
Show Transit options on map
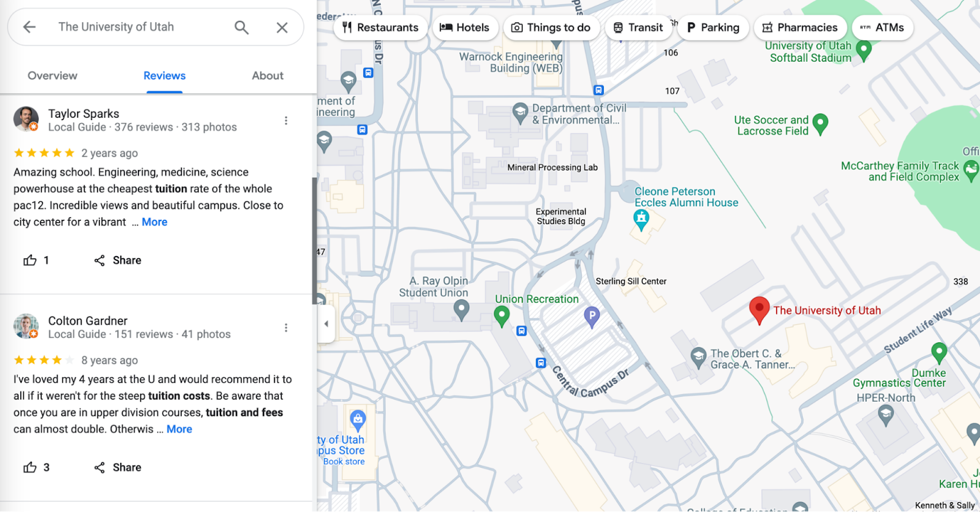point(638,28)
